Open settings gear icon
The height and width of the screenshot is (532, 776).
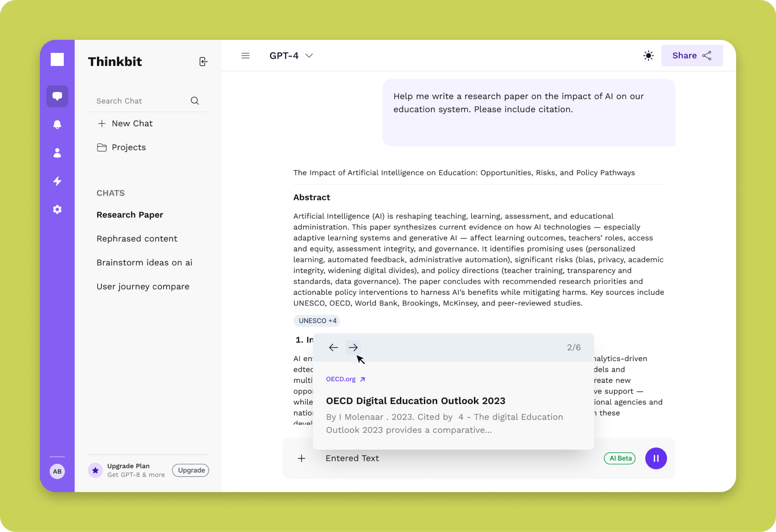(57, 209)
